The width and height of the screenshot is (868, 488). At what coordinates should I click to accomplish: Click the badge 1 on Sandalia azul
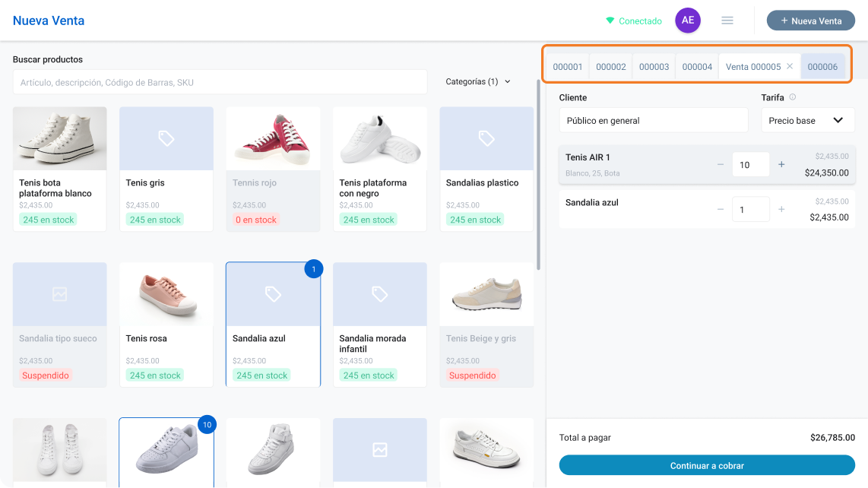pos(314,269)
